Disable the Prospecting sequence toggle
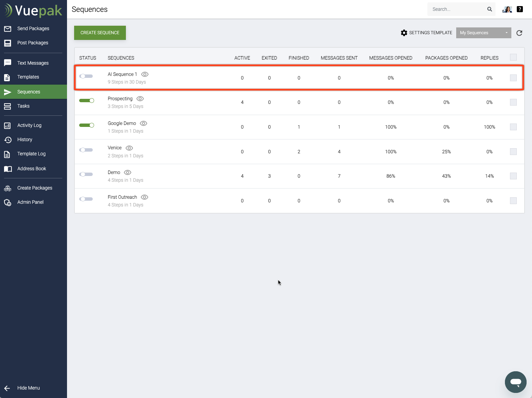This screenshot has width=532, height=398. tap(87, 101)
